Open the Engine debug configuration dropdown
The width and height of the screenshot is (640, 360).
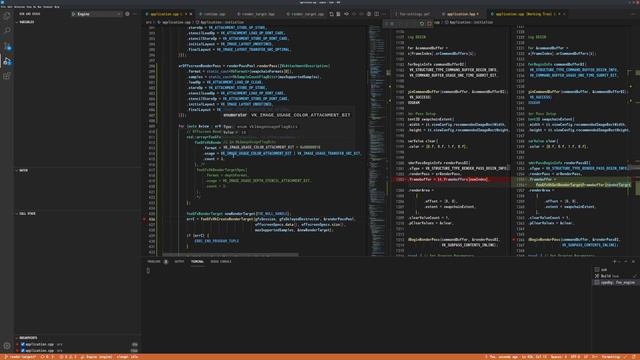pyautogui.click(x=97, y=14)
